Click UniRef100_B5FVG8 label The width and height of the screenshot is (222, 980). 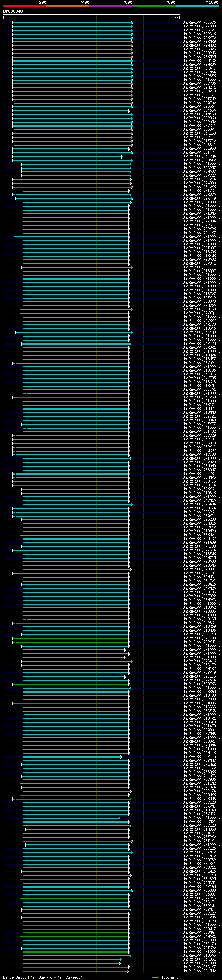(x=199, y=397)
